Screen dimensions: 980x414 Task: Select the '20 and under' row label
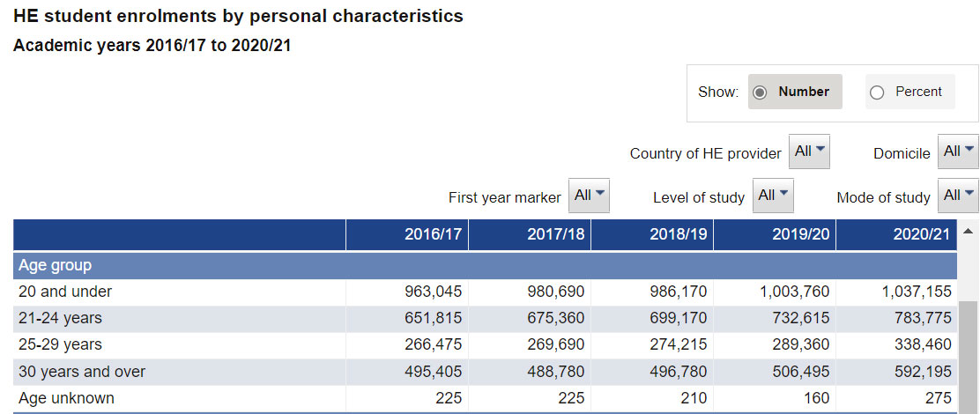[65, 292]
